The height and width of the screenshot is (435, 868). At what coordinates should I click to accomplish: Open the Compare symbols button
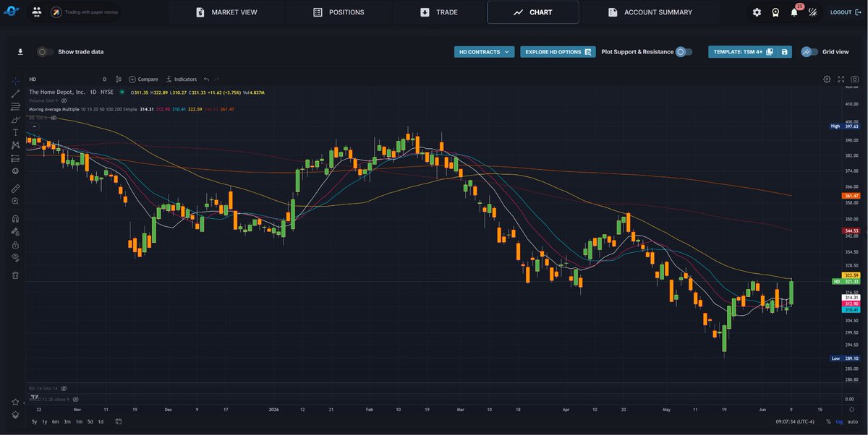pos(143,79)
